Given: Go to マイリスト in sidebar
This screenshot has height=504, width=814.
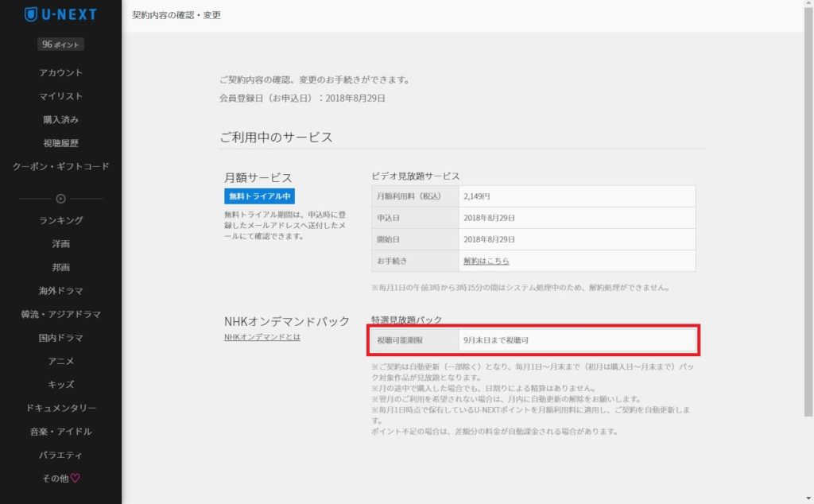Looking at the screenshot, I should pyautogui.click(x=60, y=96).
